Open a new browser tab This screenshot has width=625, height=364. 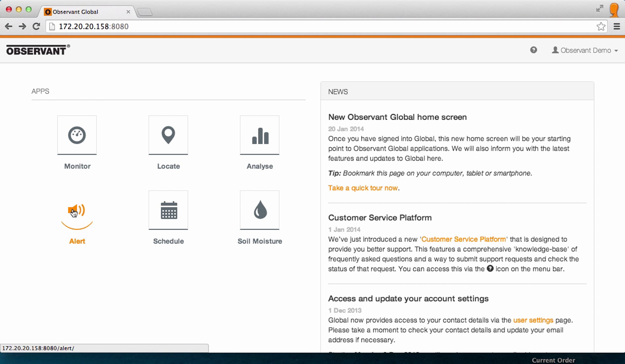click(145, 12)
